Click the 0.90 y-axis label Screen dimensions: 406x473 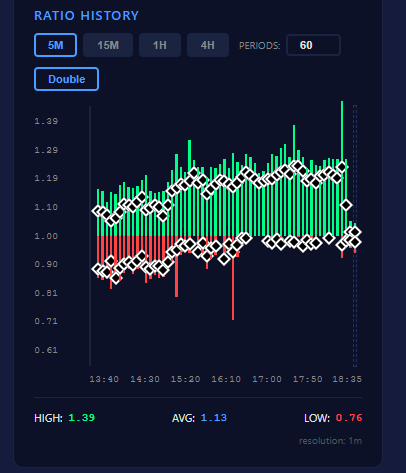(46, 264)
